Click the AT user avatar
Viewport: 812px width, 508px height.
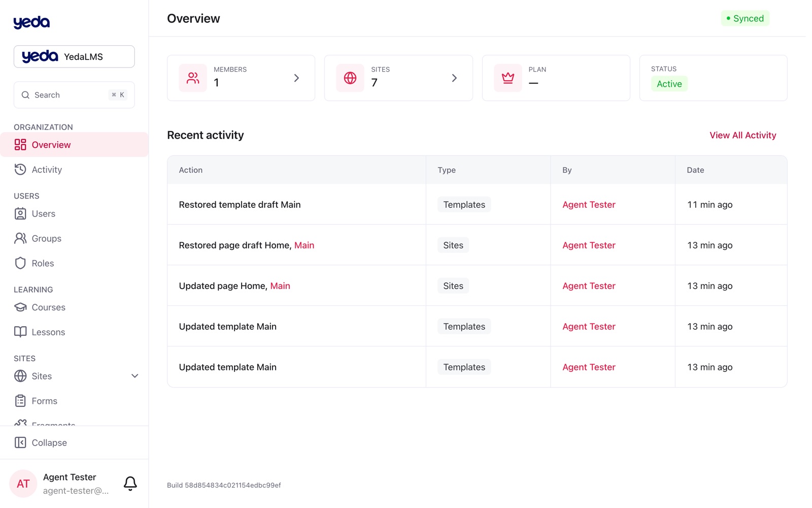coord(23,484)
